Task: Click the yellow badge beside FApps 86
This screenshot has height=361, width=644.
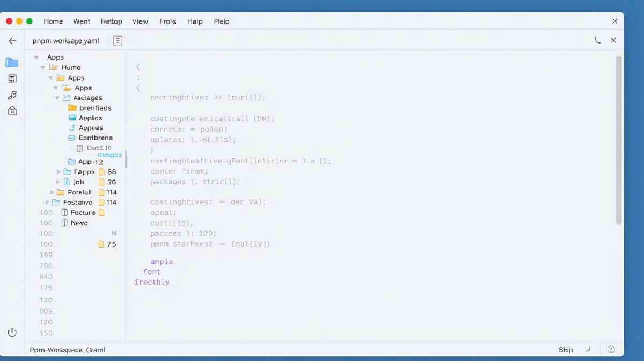Action: pos(101,172)
